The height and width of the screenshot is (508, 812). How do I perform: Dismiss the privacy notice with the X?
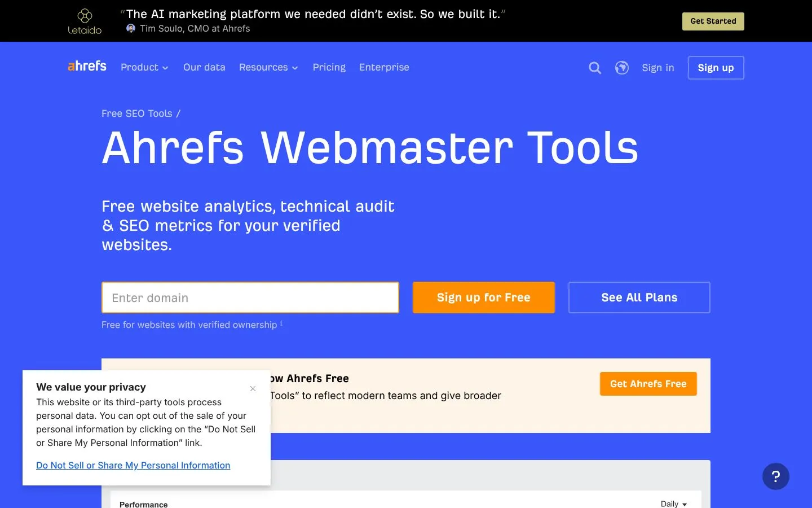(x=253, y=388)
